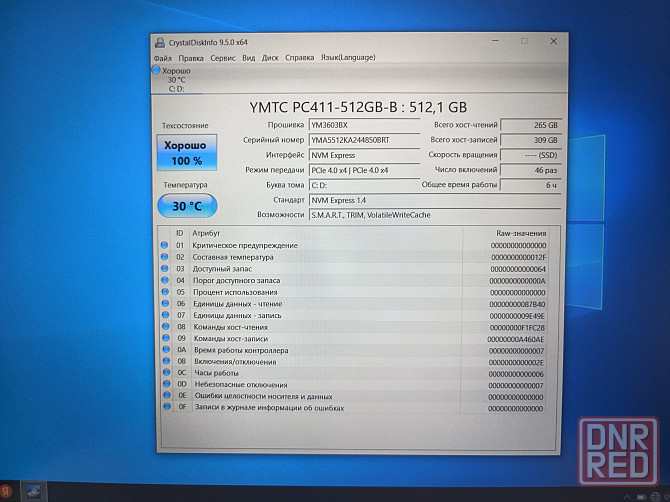
Task: Click status dot for Команды хост-записи row
Action: 166,338
